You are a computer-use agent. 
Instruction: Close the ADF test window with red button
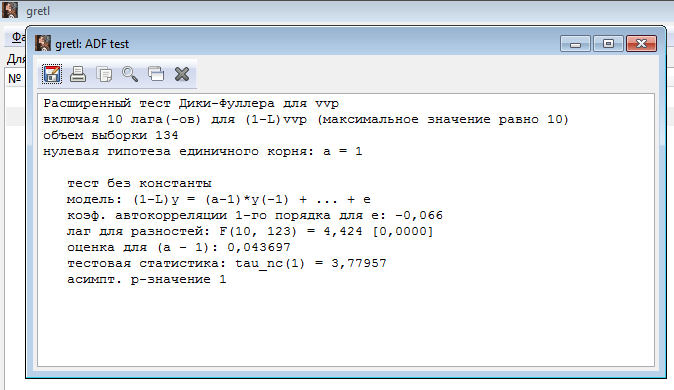[641, 44]
